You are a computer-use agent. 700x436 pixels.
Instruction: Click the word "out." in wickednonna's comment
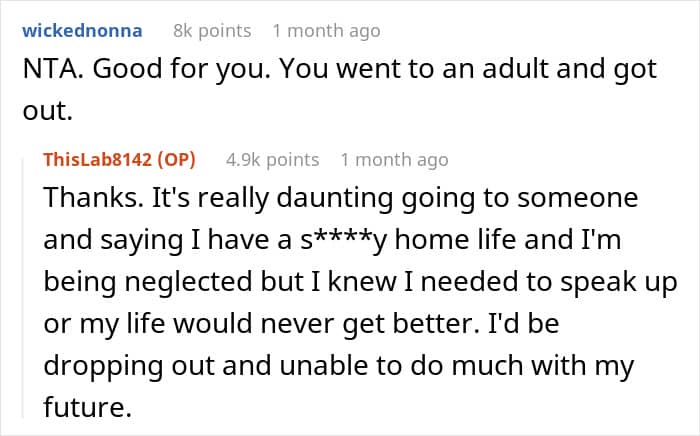coord(47,111)
